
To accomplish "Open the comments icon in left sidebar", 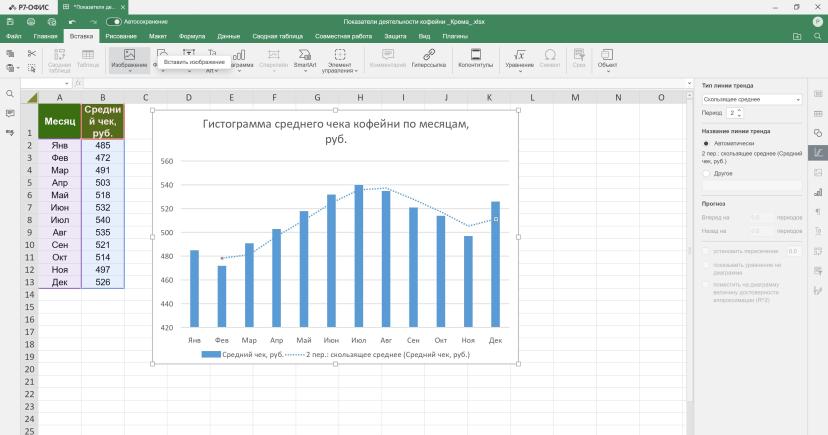I will coord(10,114).
